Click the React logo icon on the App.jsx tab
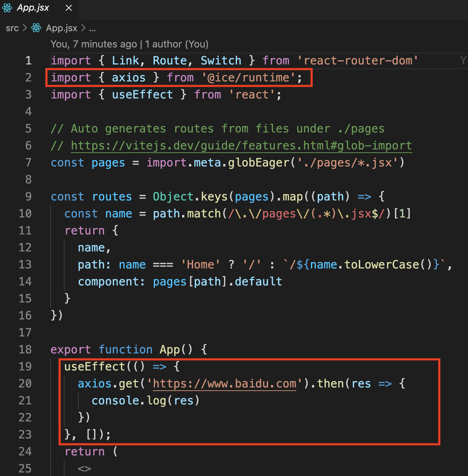The width and height of the screenshot is (468, 476). point(7,7)
